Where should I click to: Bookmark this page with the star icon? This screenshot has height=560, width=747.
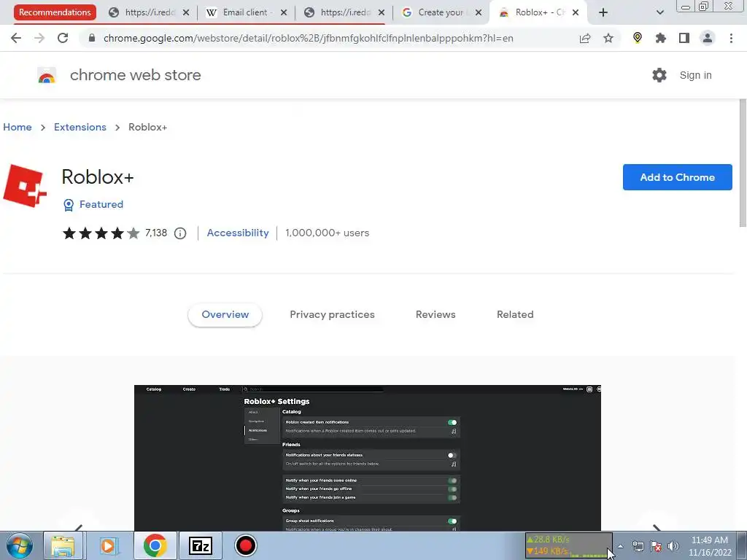pyautogui.click(x=608, y=38)
